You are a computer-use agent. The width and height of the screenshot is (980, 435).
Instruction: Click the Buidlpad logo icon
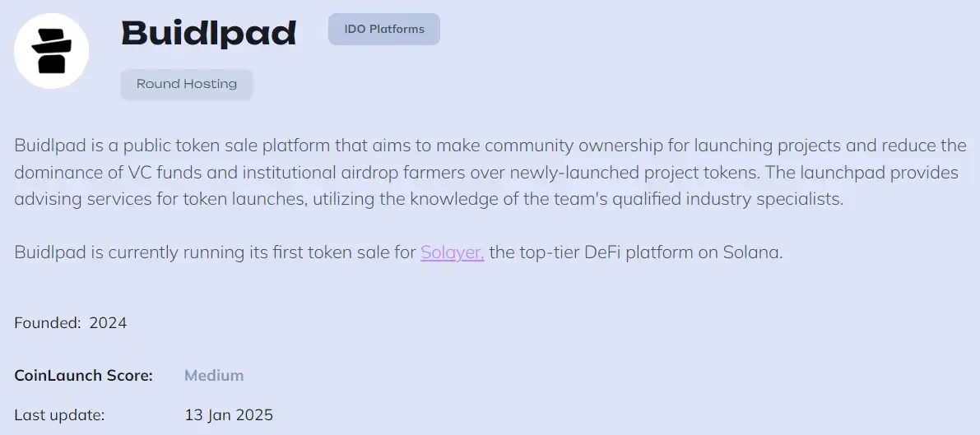(x=51, y=51)
